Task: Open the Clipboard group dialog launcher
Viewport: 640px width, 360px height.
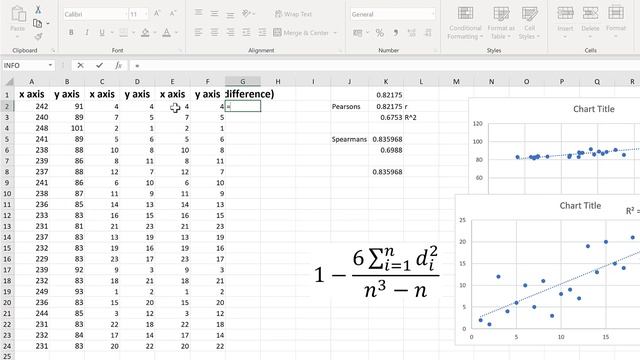Action: click(53, 51)
